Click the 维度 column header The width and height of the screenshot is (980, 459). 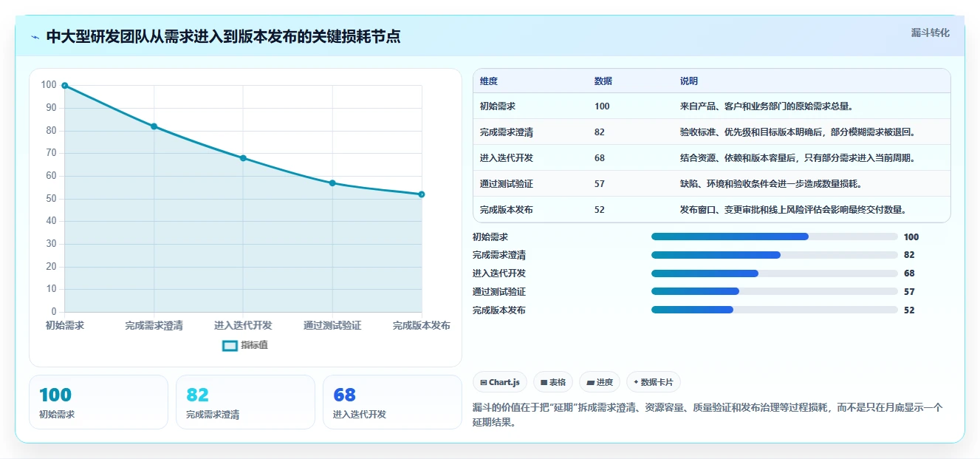(489, 81)
